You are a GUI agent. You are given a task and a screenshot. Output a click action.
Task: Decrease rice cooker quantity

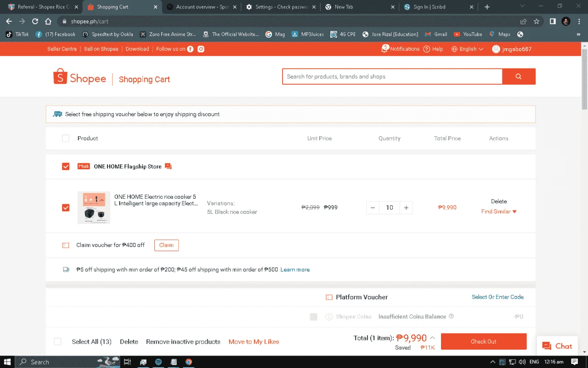pyautogui.click(x=373, y=207)
